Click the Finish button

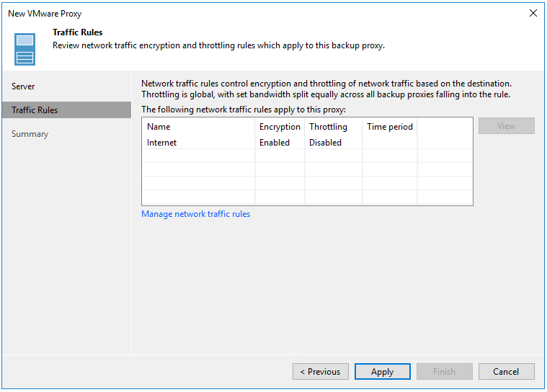tap(444, 372)
